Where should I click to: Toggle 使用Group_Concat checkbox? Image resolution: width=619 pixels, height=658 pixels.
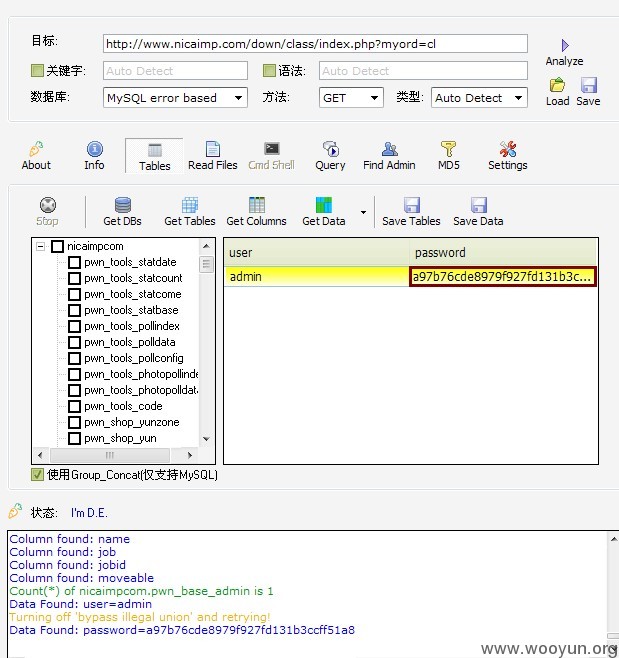(37, 475)
